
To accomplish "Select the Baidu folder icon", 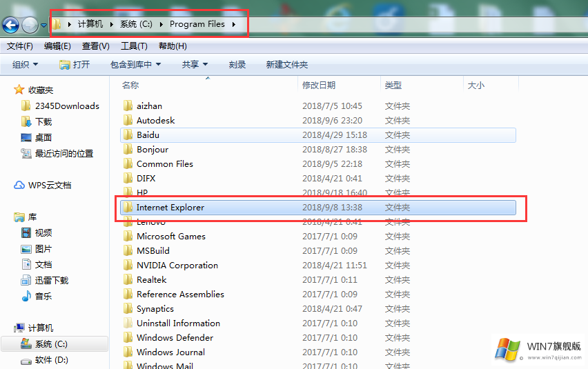I will point(128,135).
